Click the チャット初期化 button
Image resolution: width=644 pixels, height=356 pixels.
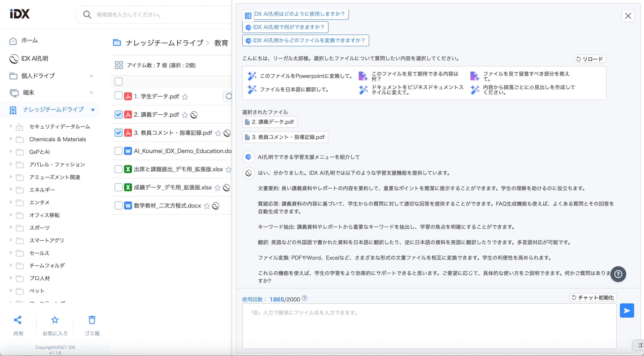pyautogui.click(x=593, y=297)
